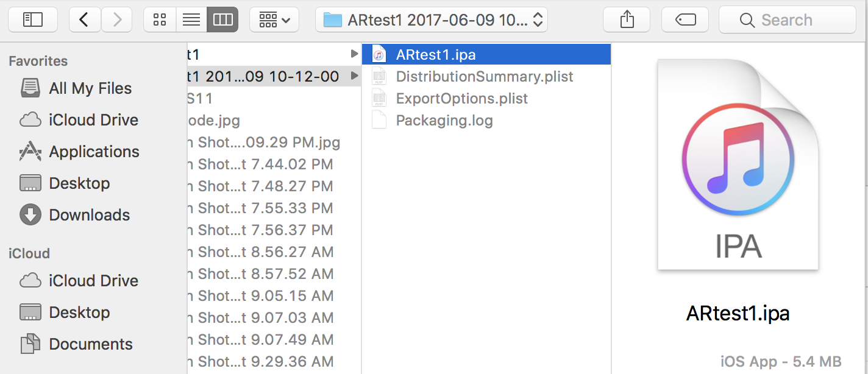Go back to the previous folder
868x374 pixels.
(85, 20)
